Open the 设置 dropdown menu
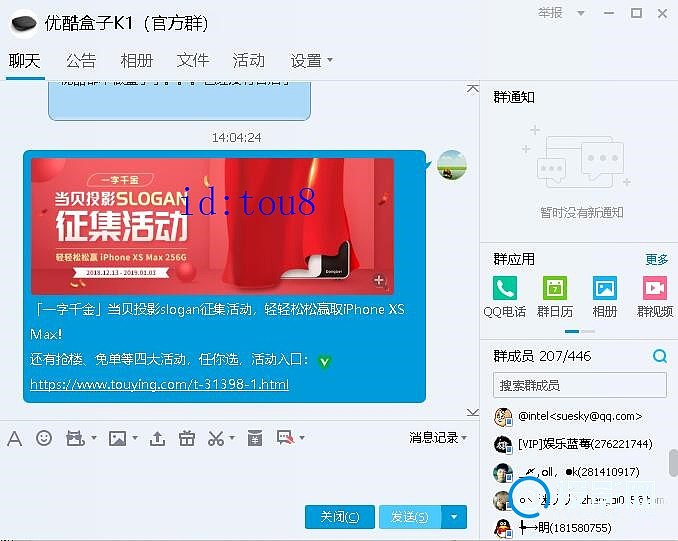 [x=311, y=61]
